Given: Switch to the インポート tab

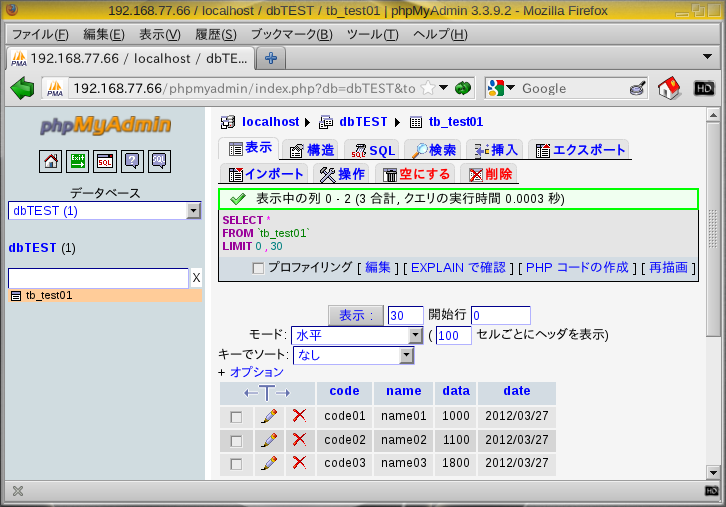Looking at the screenshot, I should [x=266, y=174].
